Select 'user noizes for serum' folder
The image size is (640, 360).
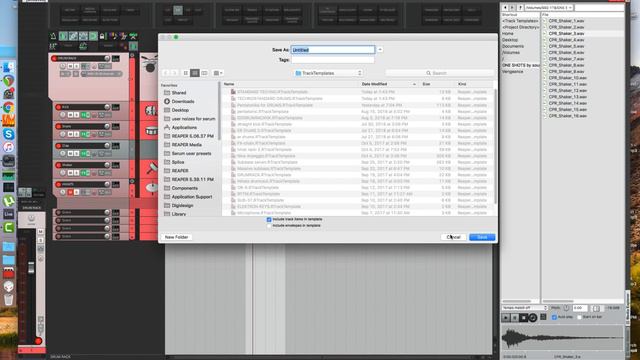pos(193,119)
